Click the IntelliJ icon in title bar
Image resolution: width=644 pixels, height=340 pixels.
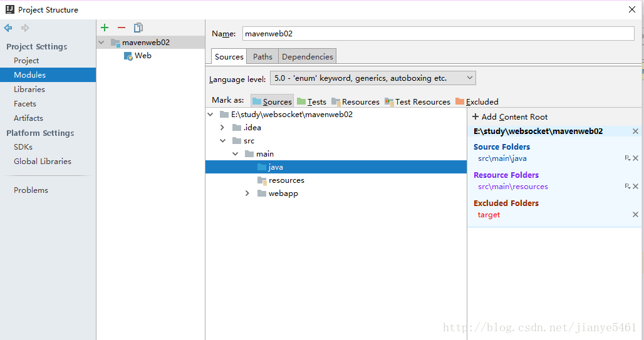click(x=10, y=9)
